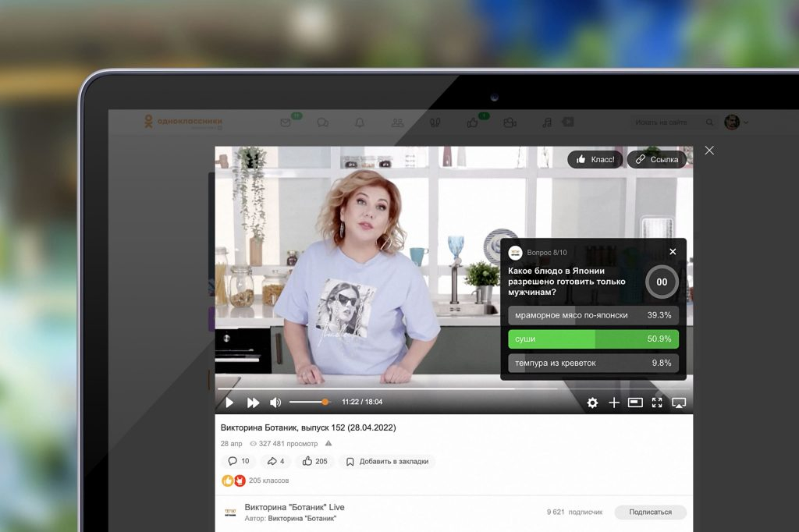Viewport: 799px width, 532px height.
Task: Seek on the video progress bar
Action: [x=453, y=388]
